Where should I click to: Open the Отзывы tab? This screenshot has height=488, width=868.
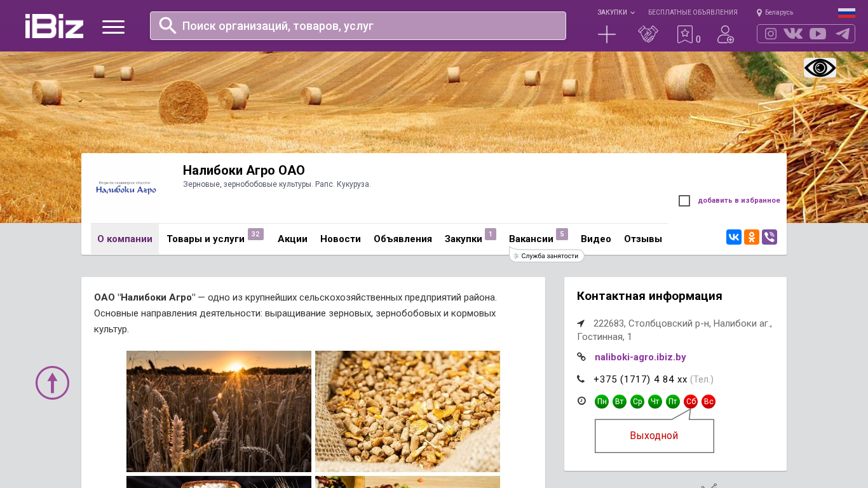643,239
